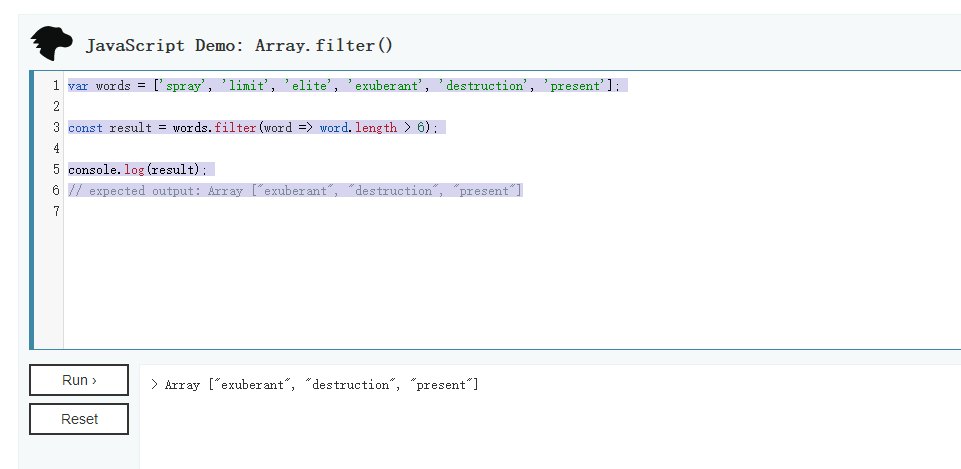The height and width of the screenshot is (469, 961).
Task: Click the Run button
Action: coord(79,380)
